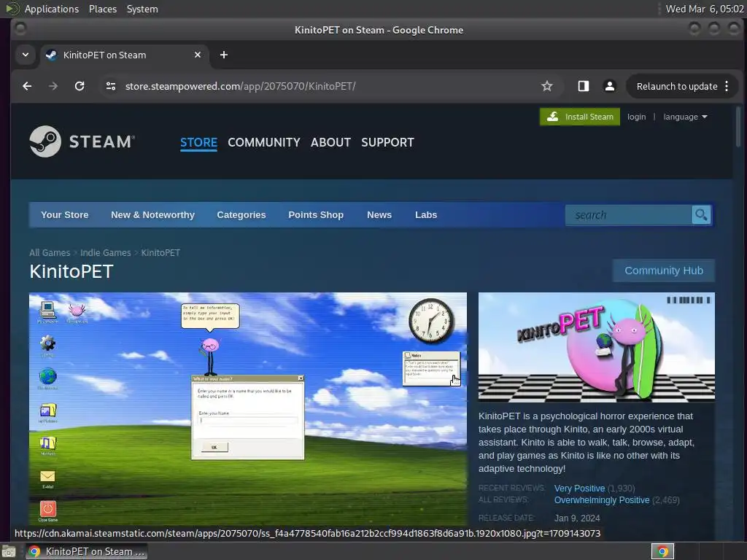Open the Points Shop tab
This screenshot has height=560, width=747.
316,215
